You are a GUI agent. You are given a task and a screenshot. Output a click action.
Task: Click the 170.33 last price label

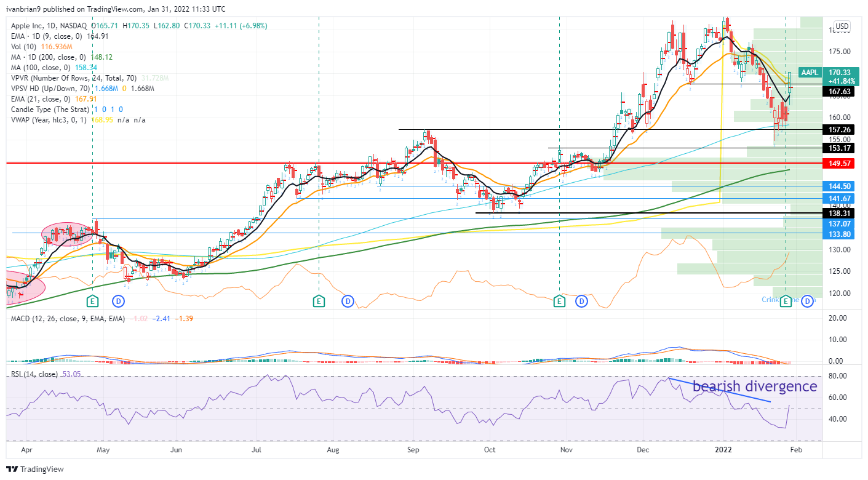[839, 72]
